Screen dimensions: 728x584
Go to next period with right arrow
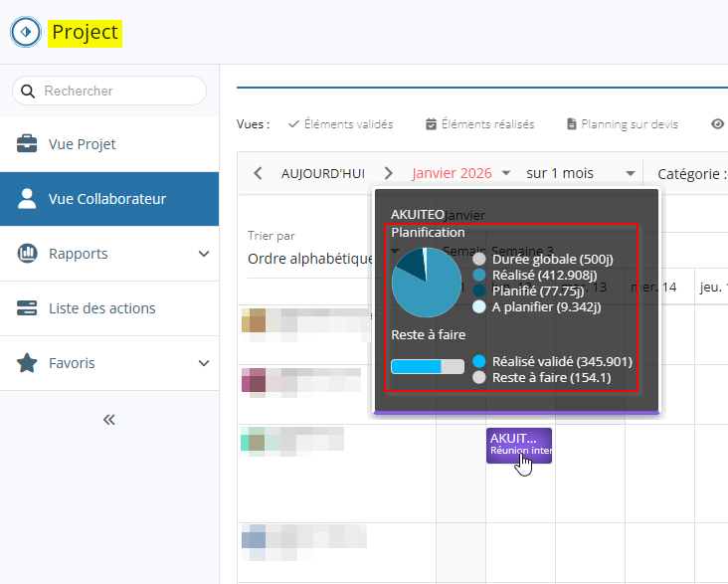click(x=389, y=173)
